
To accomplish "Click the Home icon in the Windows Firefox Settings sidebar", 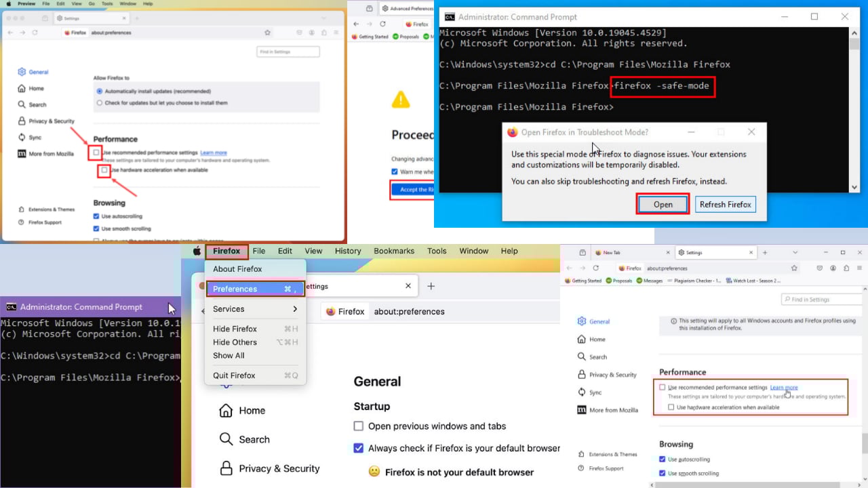I will pyautogui.click(x=581, y=339).
